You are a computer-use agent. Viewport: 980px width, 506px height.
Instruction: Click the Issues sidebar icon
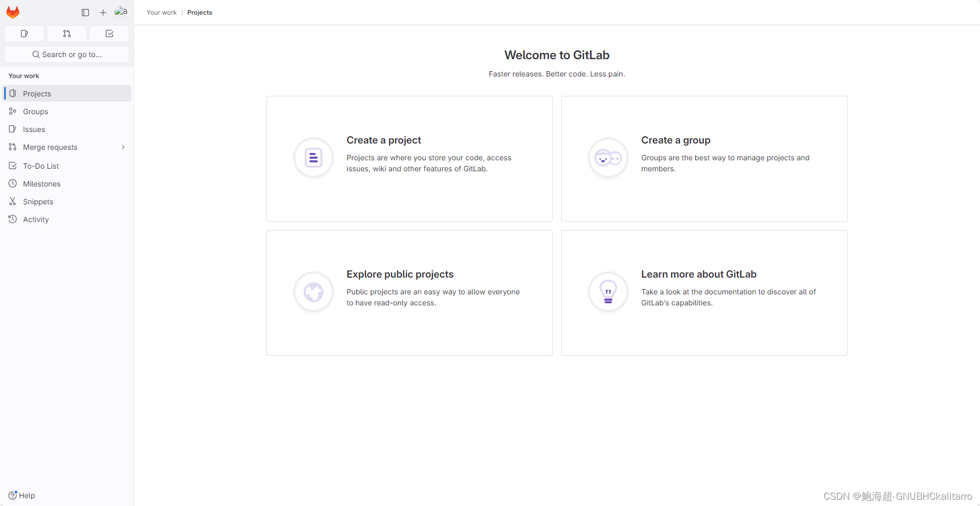(x=13, y=129)
